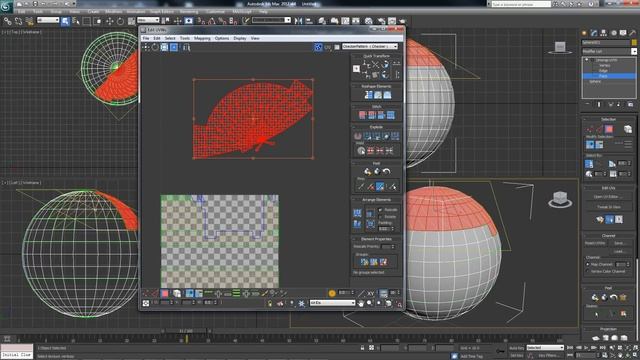Click highlighted pin icon in Pins group
This screenshot has height=360, width=640.
tap(380, 187)
